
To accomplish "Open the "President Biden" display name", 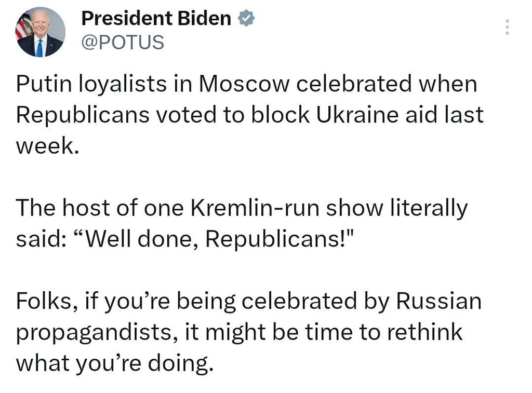I will (x=156, y=19).
